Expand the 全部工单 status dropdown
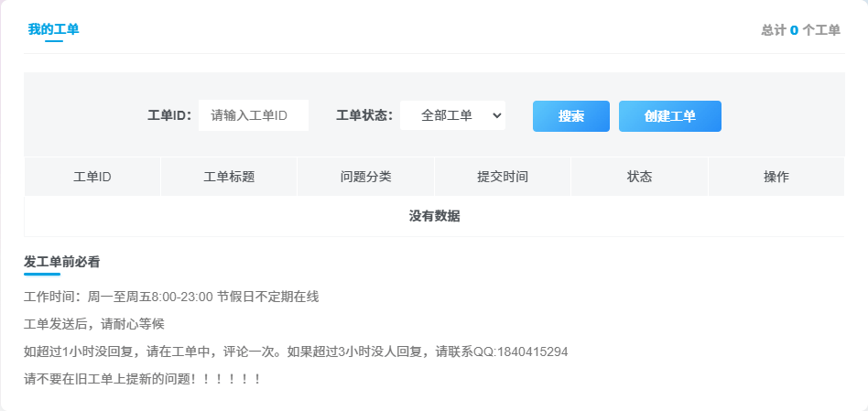Screen dimensions: 868x411 tap(452, 115)
